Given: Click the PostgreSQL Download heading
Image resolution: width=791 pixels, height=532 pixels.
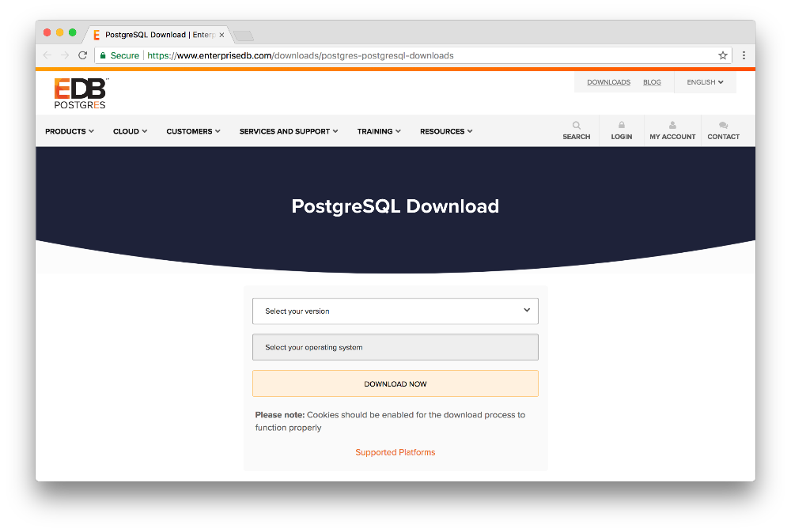Looking at the screenshot, I should point(395,206).
